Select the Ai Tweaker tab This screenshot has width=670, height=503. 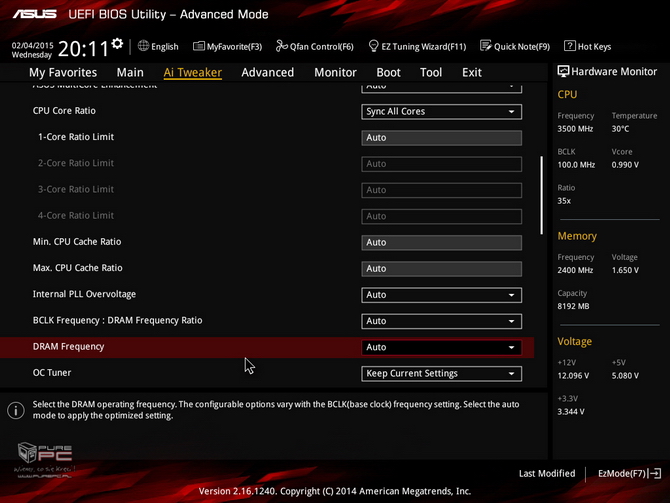pyautogui.click(x=192, y=72)
